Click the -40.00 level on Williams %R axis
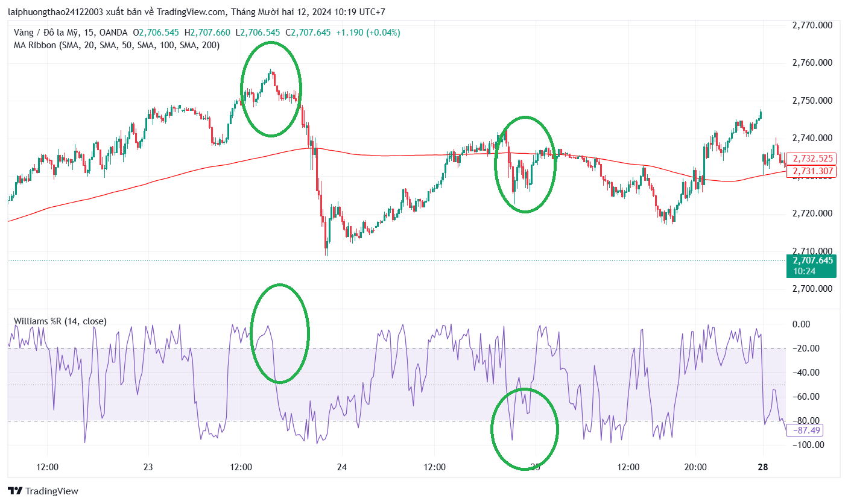The height and width of the screenshot is (504, 848). (805, 373)
